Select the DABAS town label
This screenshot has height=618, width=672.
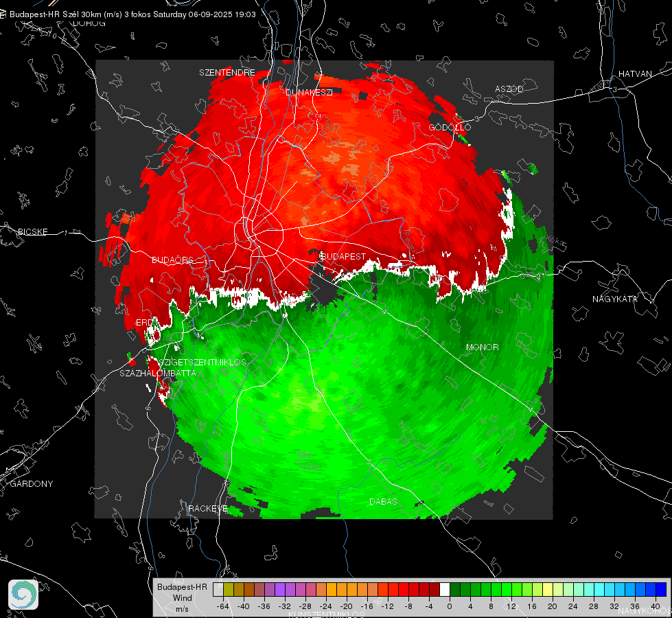coord(383,501)
